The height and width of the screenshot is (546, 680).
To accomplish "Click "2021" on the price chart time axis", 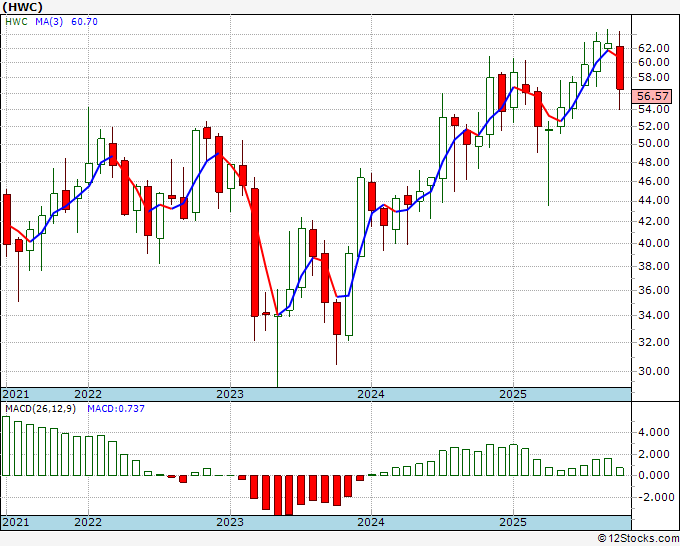I will click(x=16, y=394).
